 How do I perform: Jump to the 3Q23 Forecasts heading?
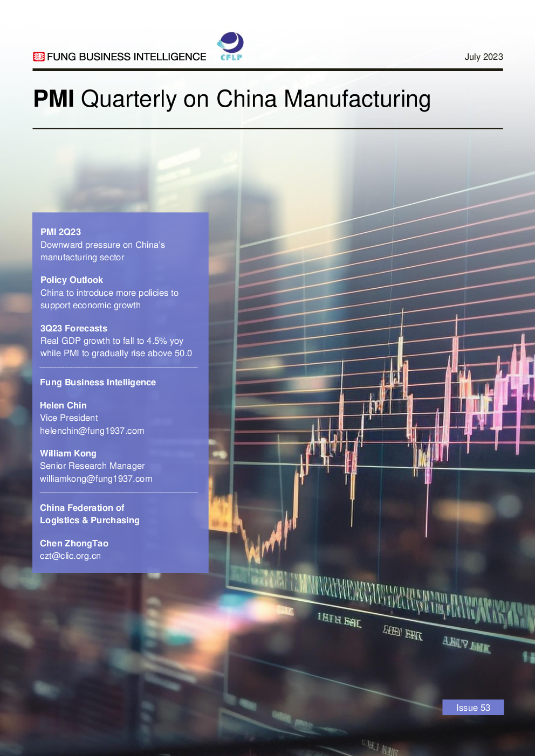73,328
